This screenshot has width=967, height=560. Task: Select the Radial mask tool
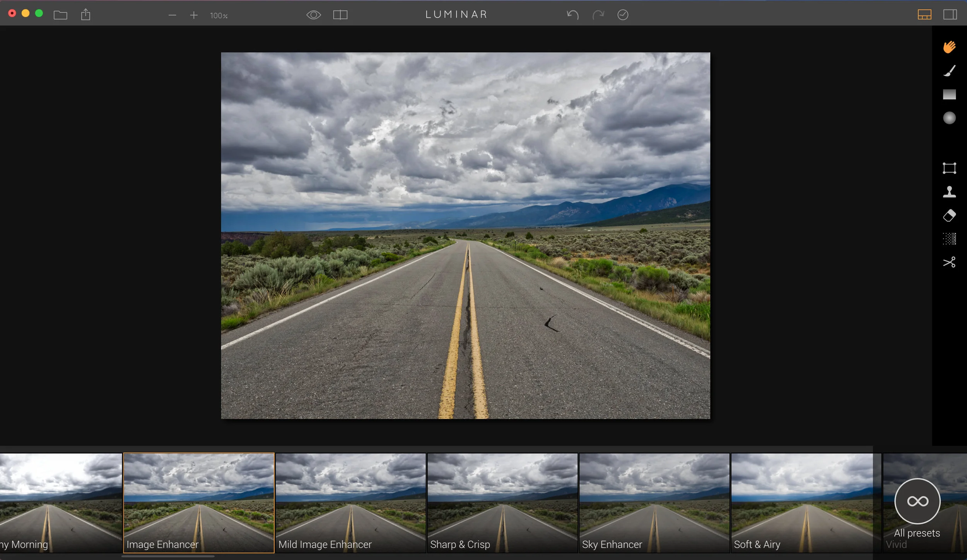pos(949,118)
